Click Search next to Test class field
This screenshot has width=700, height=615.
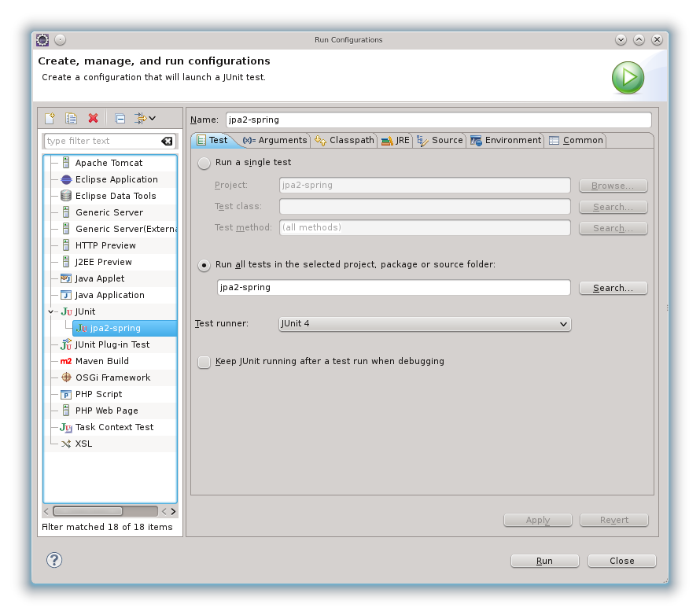click(x=613, y=207)
